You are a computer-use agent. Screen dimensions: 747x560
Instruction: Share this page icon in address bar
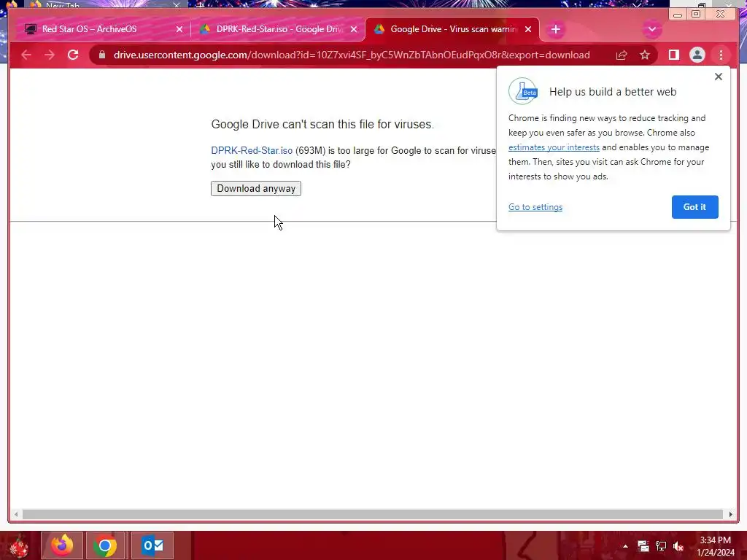point(622,55)
